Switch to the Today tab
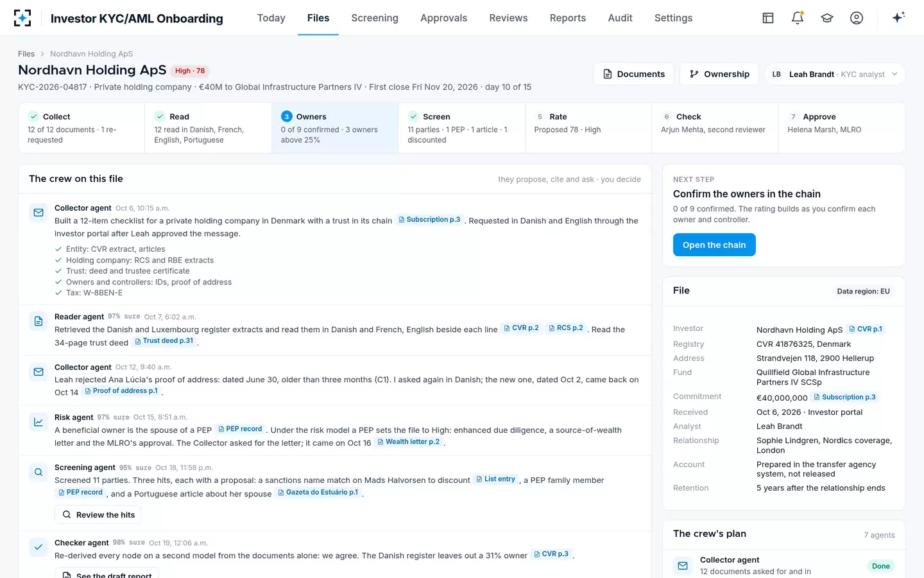Screen dimensions: 924x578 click(x=271, y=18)
